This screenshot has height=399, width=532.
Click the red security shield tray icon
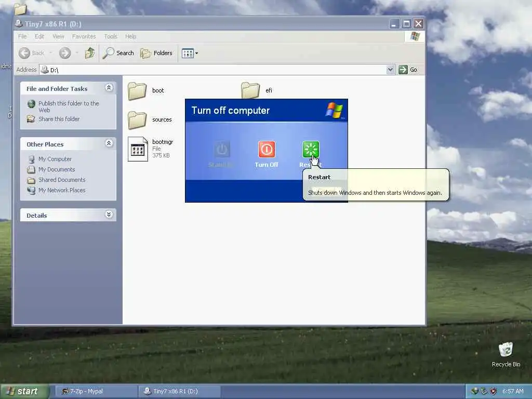[x=494, y=391]
